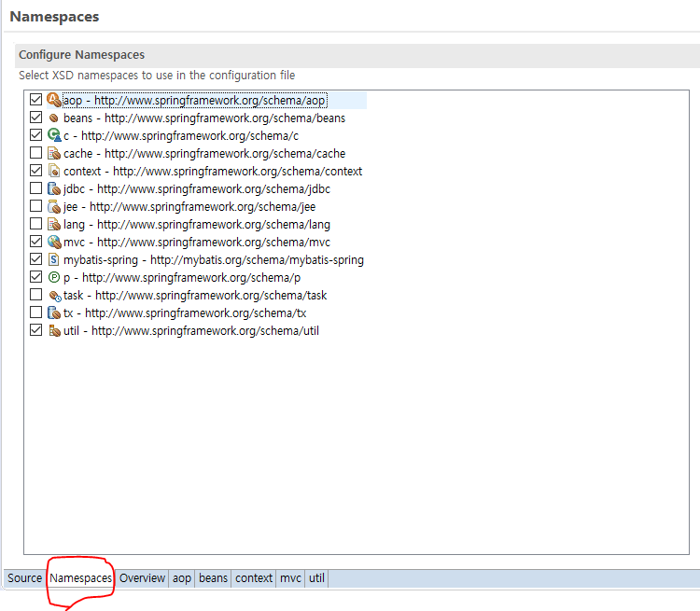Click the beans namespace icon
700x611 pixels.
click(54, 118)
